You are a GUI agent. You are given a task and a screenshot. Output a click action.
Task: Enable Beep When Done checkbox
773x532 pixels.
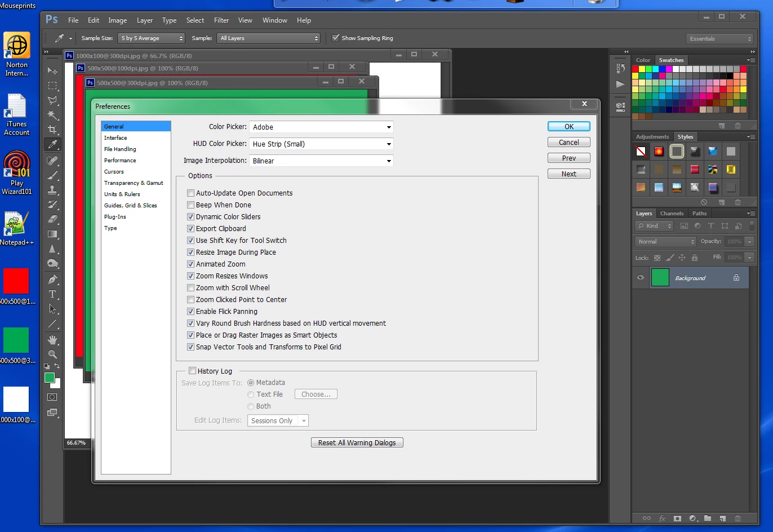[x=190, y=205]
